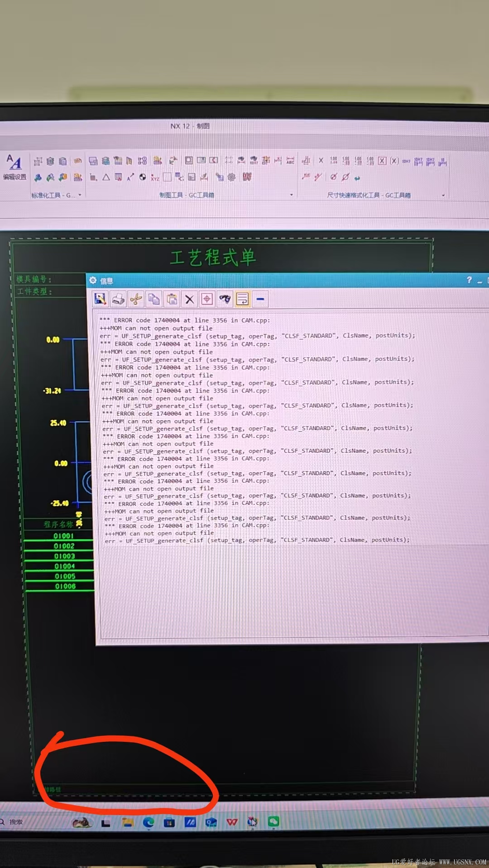Select program row O1004 in the table
Screen dimensions: 489x868
tap(60, 566)
